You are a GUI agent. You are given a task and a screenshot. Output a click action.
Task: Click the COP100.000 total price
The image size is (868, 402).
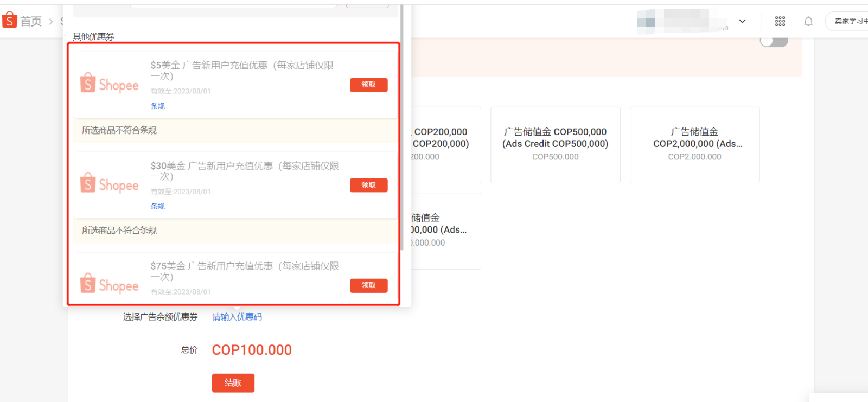(252, 350)
